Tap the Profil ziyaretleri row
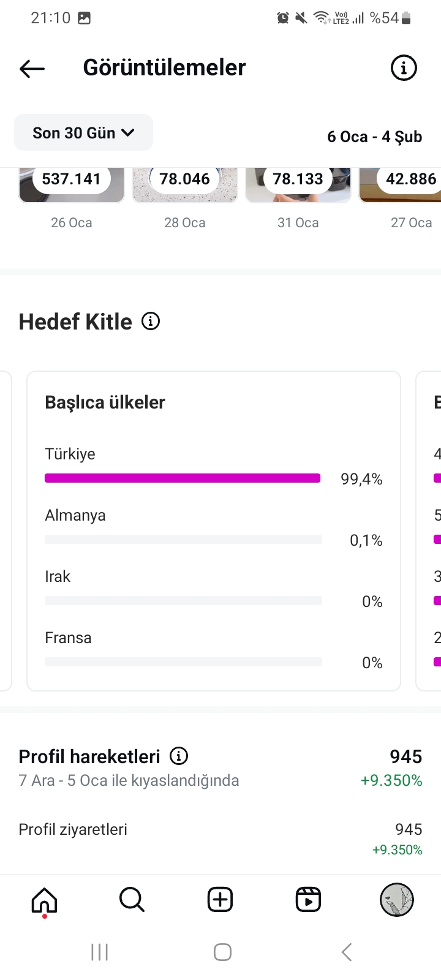The image size is (441, 980). point(221,839)
